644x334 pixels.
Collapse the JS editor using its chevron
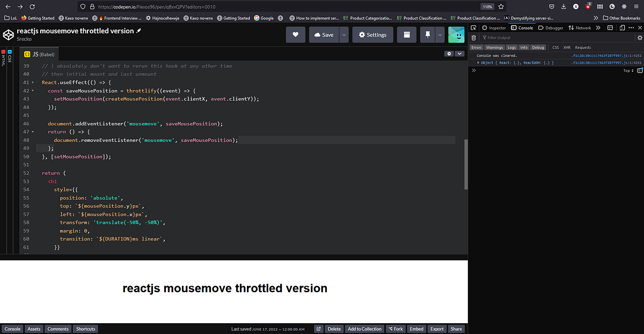click(460, 54)
